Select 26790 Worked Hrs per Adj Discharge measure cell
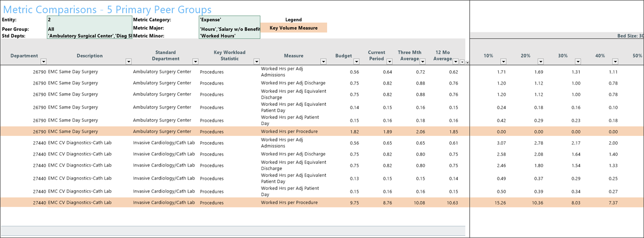 click(293, 83)
